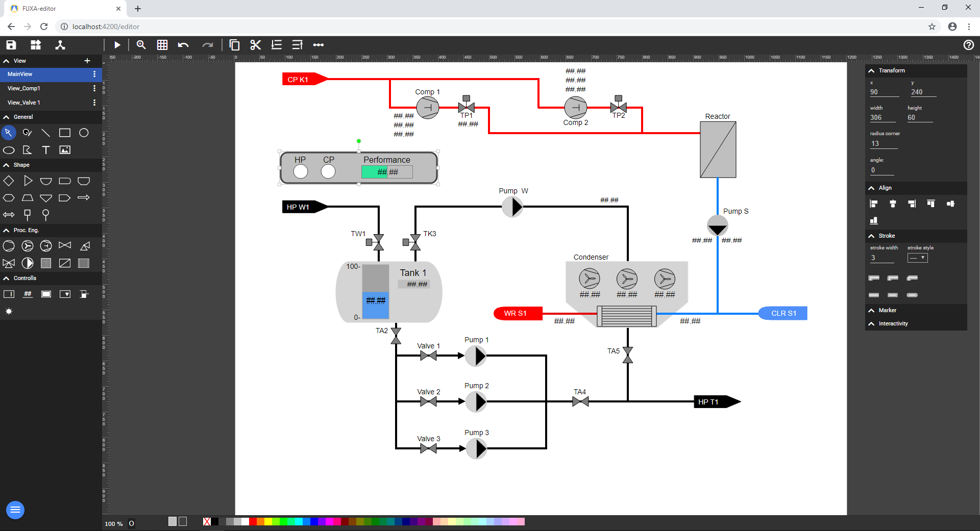Bookmark this page with star icon
Screen dimensions: 980x531
point(932,27)
